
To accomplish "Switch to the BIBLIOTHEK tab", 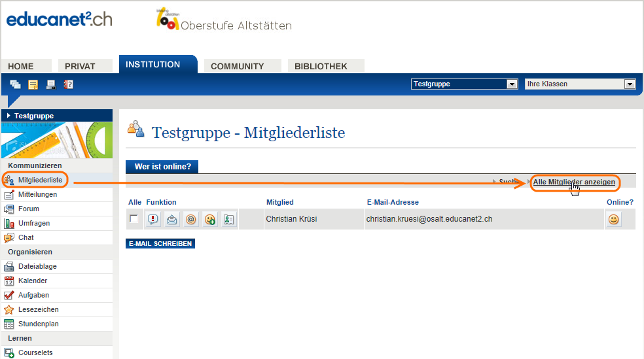I will (x=321, y=66).
